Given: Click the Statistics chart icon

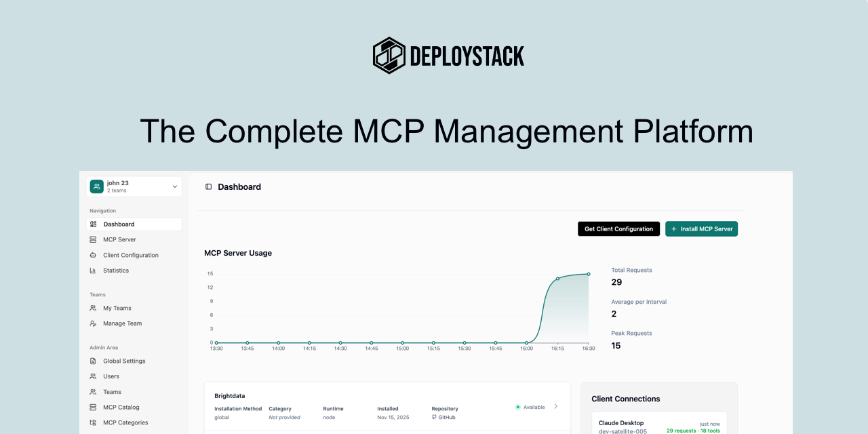Looking at the screenshot, I should (x=93, y=270).
